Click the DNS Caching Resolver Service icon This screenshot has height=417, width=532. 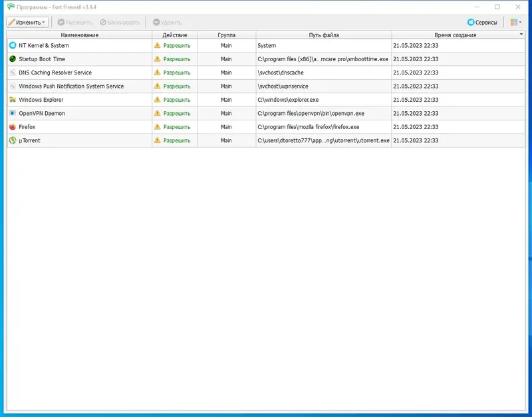click(13, 72)
